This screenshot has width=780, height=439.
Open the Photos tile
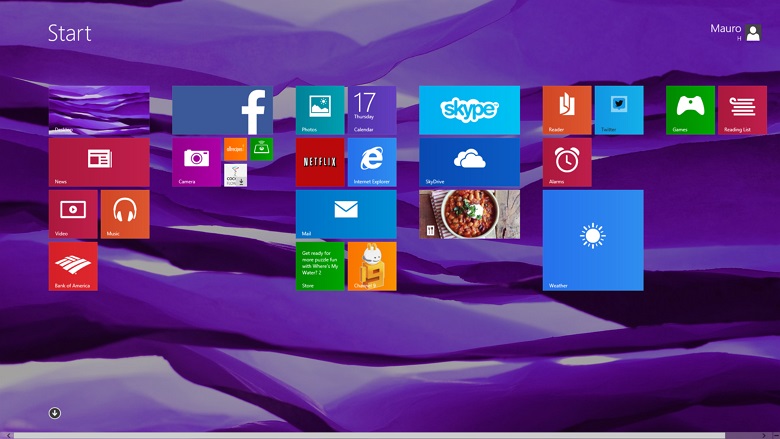[320, 110]
